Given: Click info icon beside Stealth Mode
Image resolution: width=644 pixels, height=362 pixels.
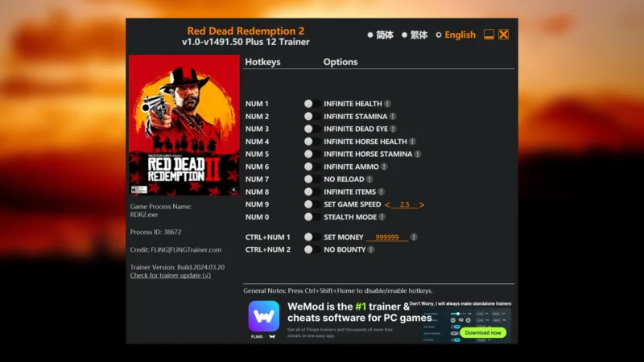Looking at the screenshot, I should coord(382,217).
